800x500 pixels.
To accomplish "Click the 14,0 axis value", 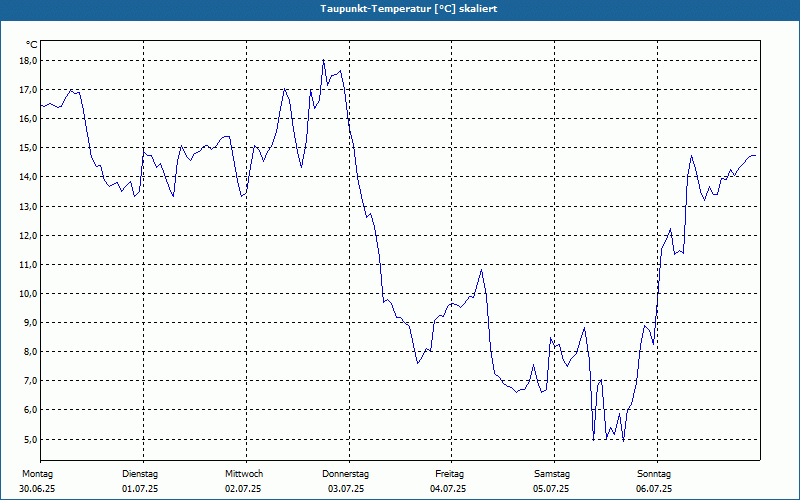I will coord(28,177).
